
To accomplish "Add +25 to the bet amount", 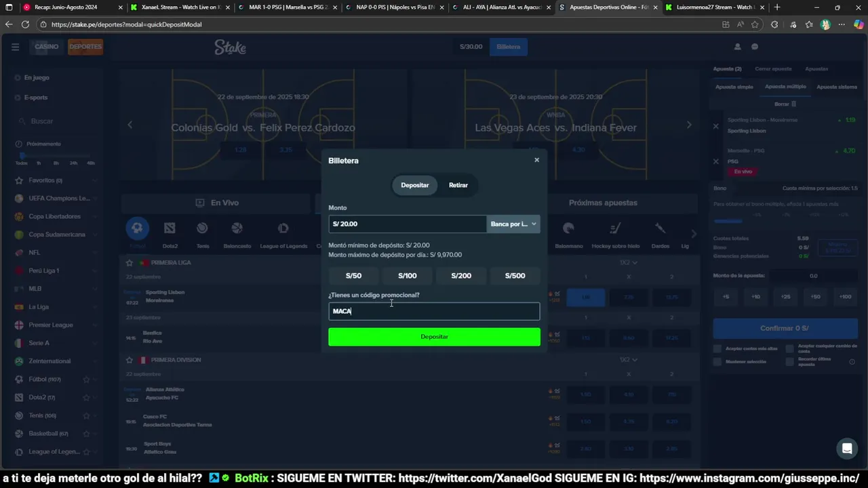I will [x=785, y=297].
